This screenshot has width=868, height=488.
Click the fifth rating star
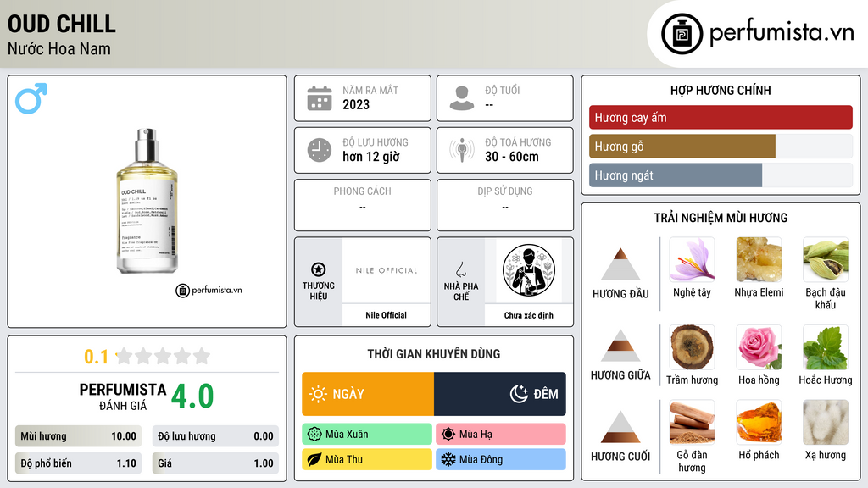[202, 356]
